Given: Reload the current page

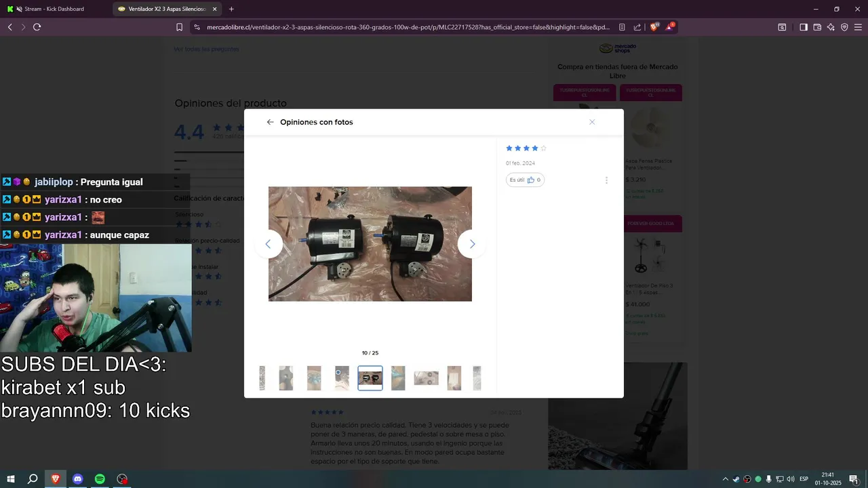Looking at the screenshot, I should tap(37, 27).
